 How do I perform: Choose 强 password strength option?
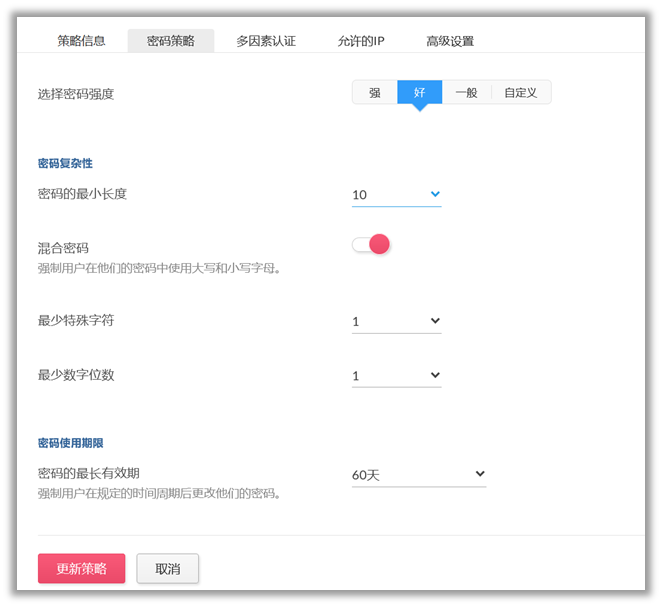click(x=374, y=93)
